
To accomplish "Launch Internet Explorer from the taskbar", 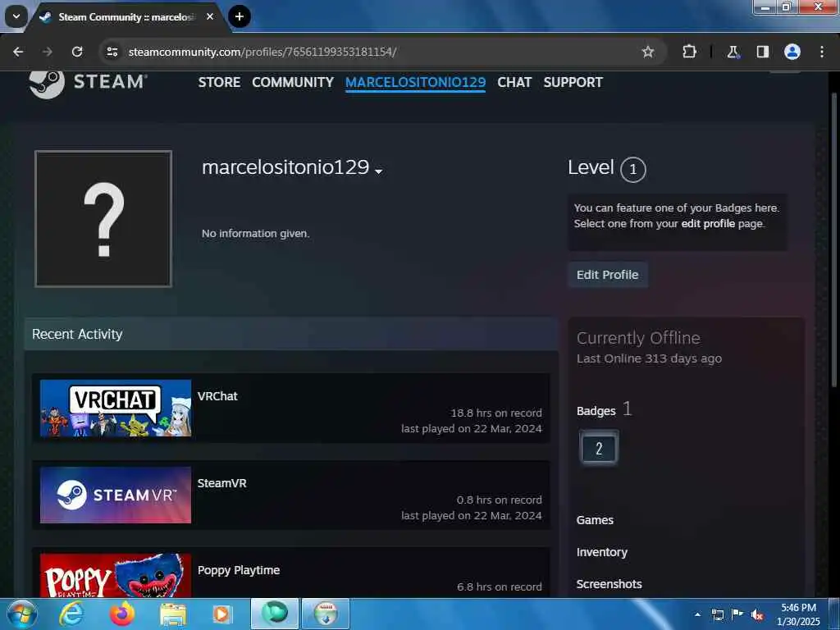I will tap(71, 614).
